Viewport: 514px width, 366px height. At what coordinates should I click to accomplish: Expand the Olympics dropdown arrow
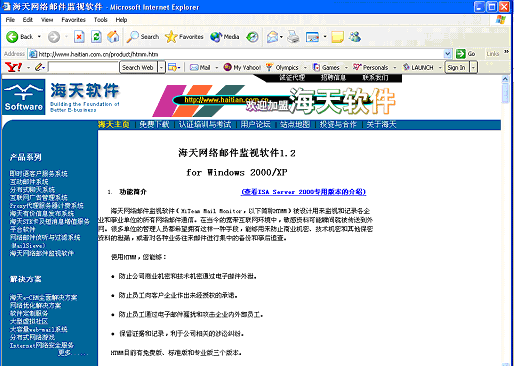pyautogui.click(x=305, y=68)
